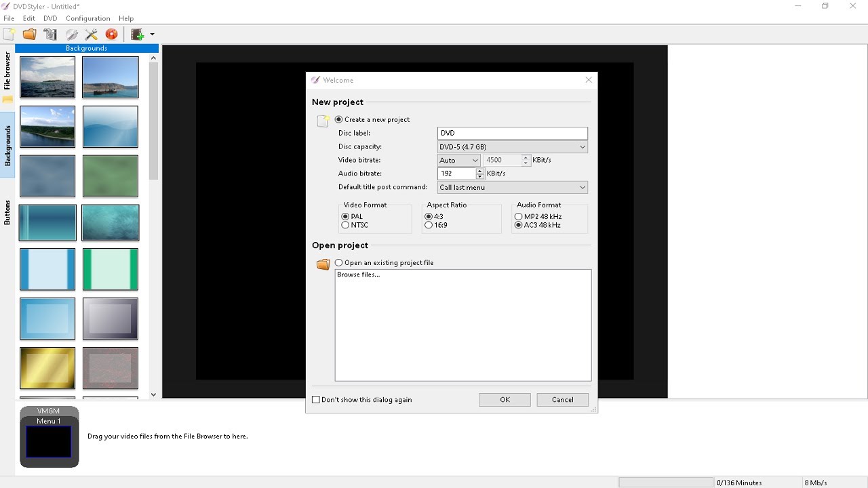The image size is (868, 488).
Task: Click the folder icon beside Open existing project
Action: click(323, 264)
